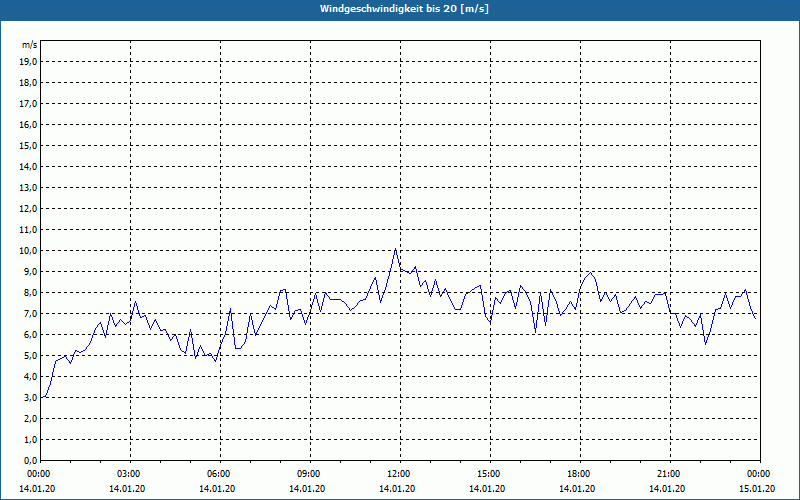Click the '6,0' y-axis label
This screenshot has width=800, height=500.
click(30, 335)
